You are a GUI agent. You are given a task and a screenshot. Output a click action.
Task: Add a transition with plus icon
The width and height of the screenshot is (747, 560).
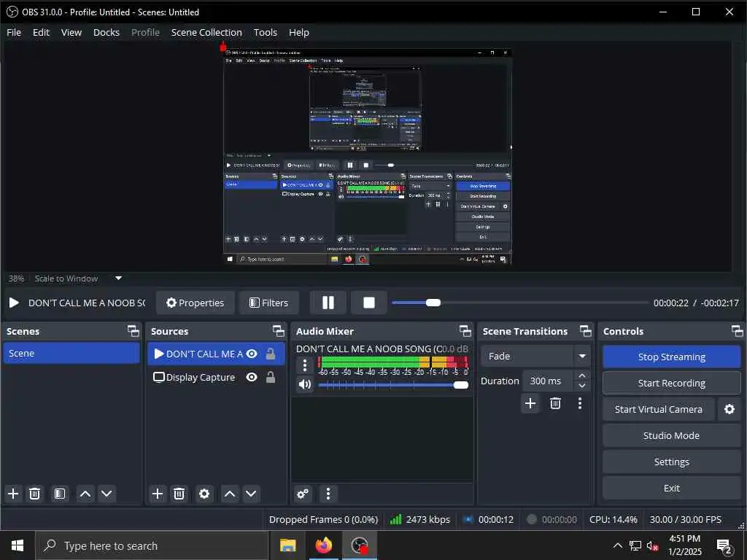(530, 403)
